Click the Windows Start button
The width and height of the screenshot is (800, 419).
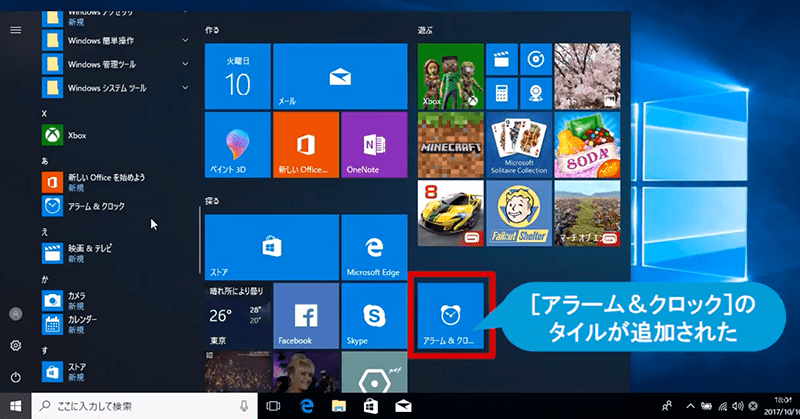tap(15, 406)
